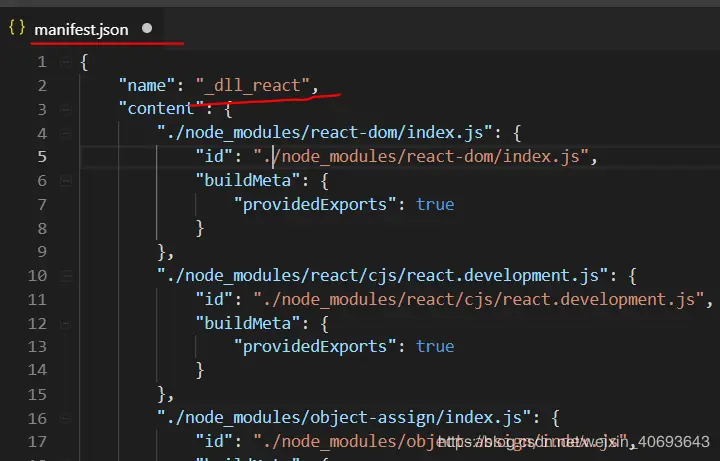
Task: Click line number 9 in the gutter
Action: tap(42, 252)
